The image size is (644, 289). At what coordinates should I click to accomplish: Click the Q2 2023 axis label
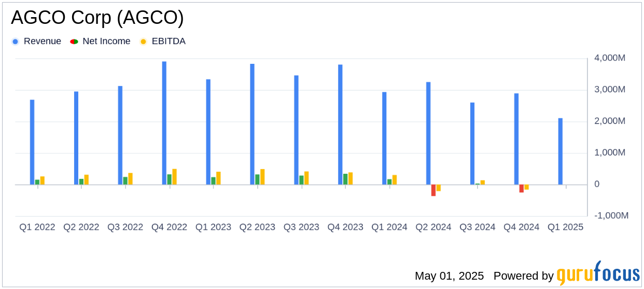pos(258,227)
